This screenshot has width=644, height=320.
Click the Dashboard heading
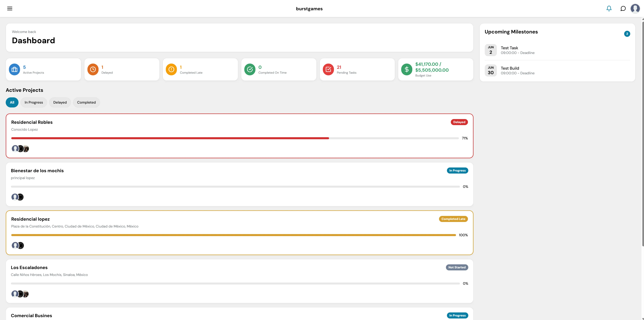33,41
